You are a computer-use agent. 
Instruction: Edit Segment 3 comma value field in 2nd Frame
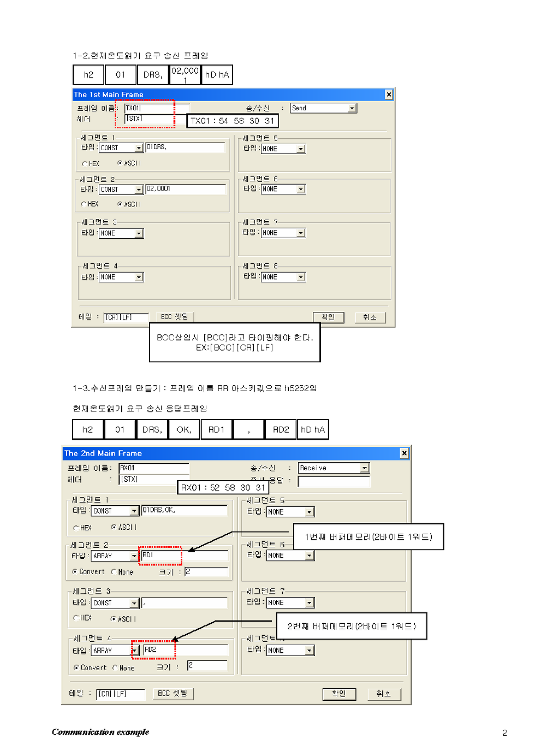(x=184, y=603)
